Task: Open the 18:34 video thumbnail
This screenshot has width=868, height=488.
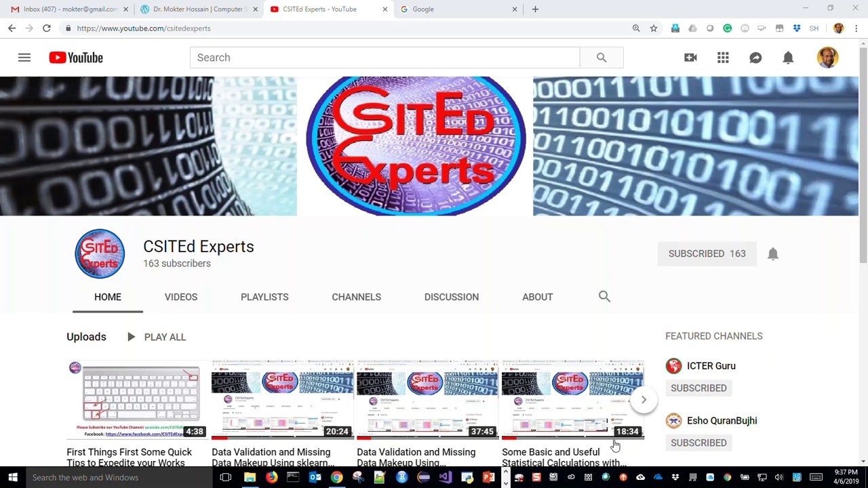Action: 572,400
